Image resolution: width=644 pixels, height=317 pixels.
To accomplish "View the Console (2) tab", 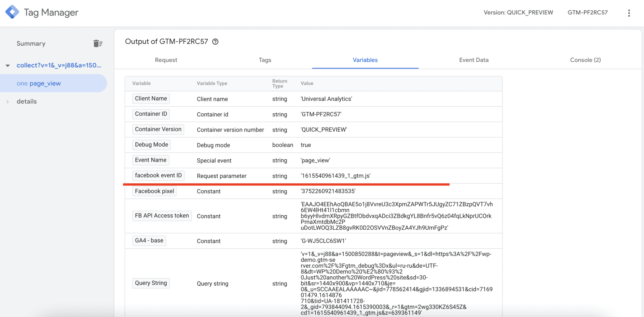I will (585, 60).
